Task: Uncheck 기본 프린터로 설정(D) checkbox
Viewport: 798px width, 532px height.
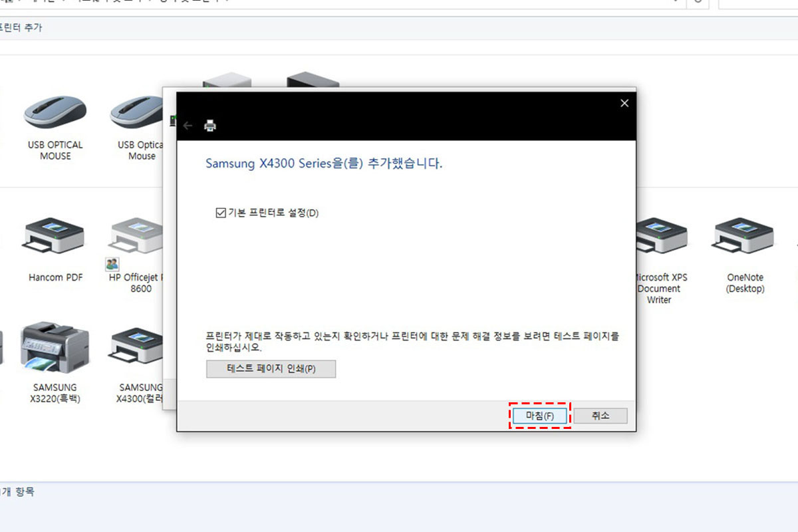Action: [221, 213]
